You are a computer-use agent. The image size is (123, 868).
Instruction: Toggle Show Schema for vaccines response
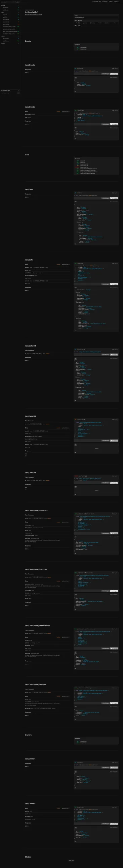(x=114, y=595)
